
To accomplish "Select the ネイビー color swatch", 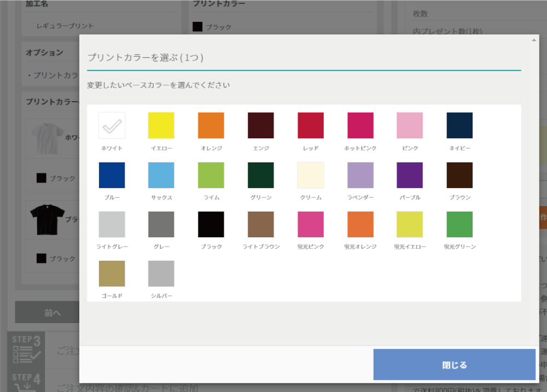I will (459, 124).
